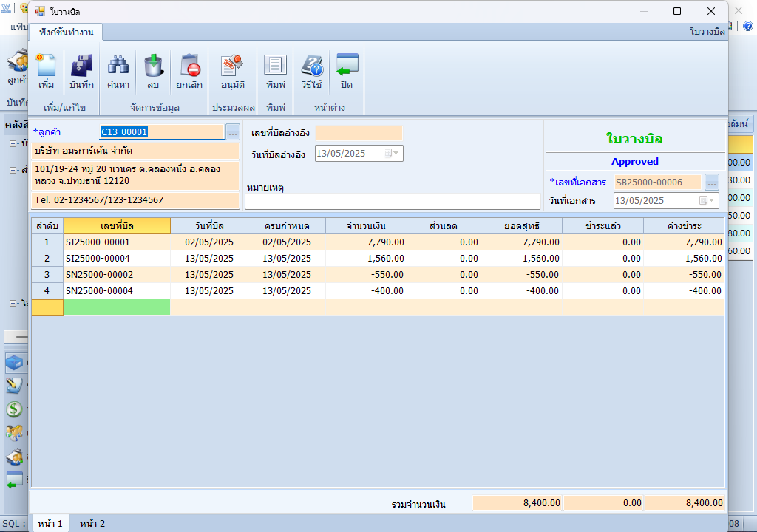Select bill row SI25000-00004

pos(117,259)
